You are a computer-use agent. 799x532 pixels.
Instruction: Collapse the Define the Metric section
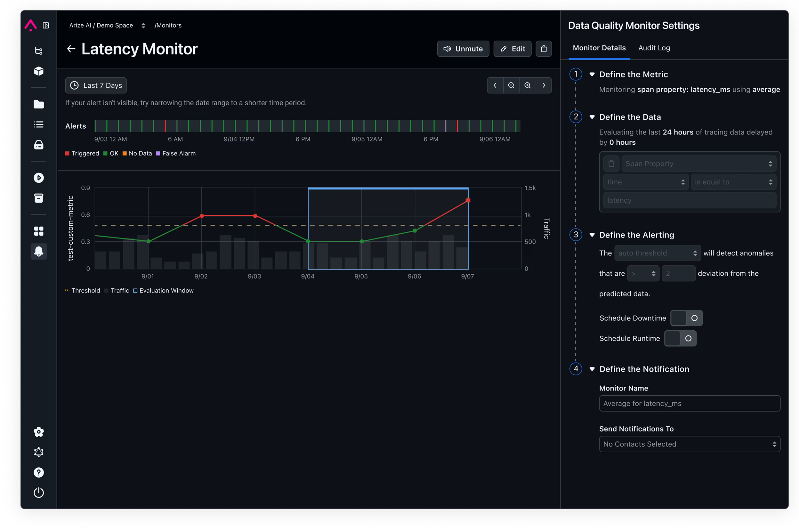tap(592, 74)
